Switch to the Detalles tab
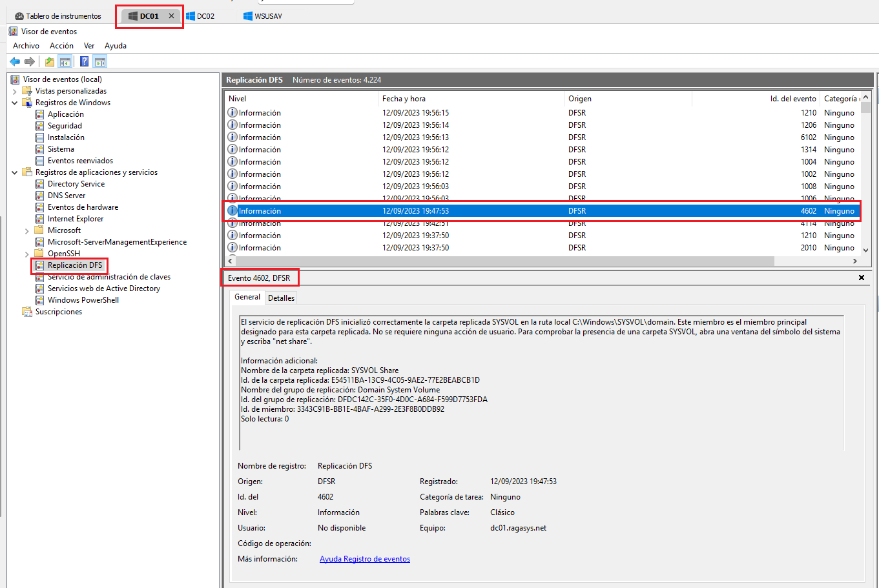 [x=281, y=298]
